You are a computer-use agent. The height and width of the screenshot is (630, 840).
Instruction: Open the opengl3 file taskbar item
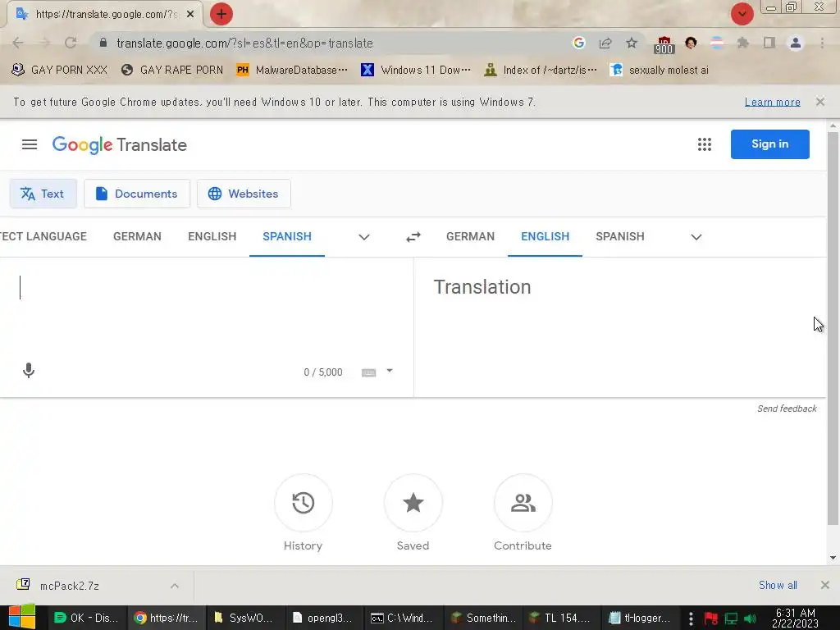[325, 618]
